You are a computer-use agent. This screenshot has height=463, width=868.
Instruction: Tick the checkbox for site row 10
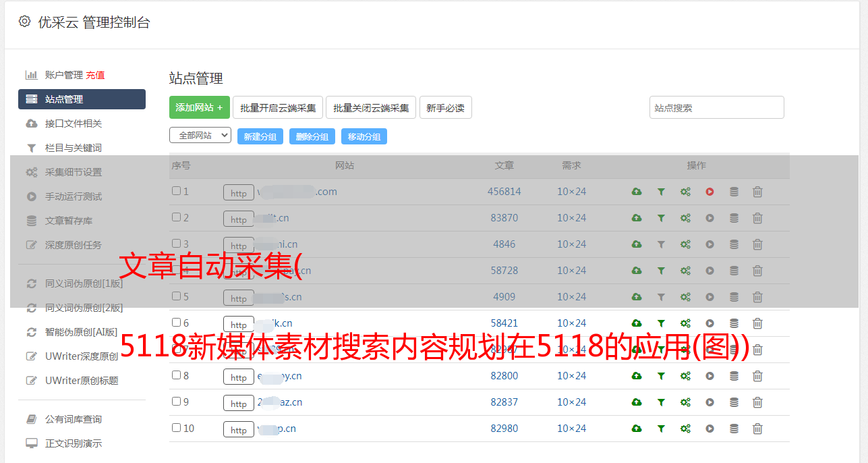[x=176, y=428]
